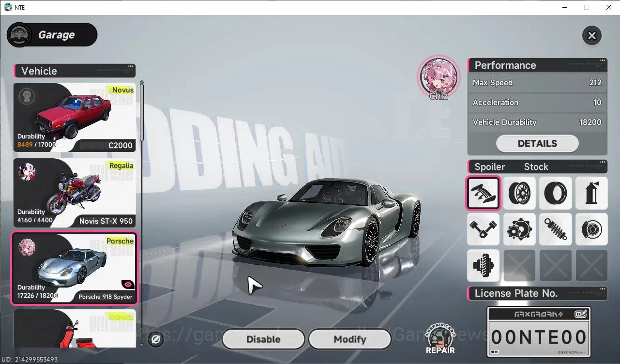The height and width of the screenshot is (364, 620).
Task: Close the Garage screen with X
Action: (x=591, y=35)
